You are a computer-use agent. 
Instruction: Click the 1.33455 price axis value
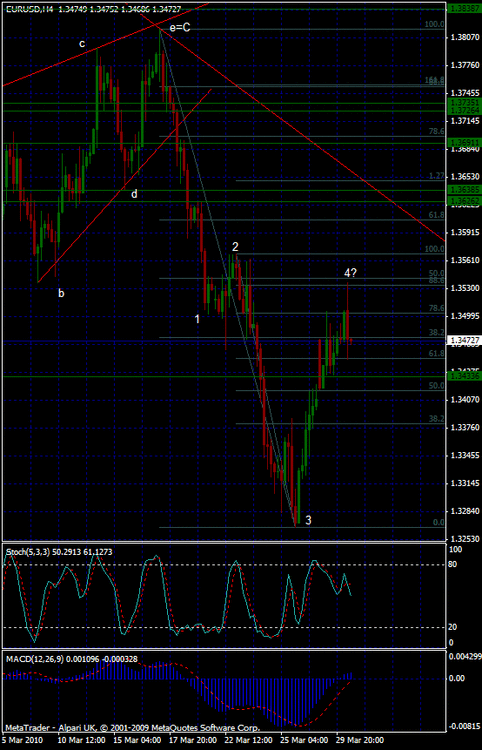pos(465,455)
